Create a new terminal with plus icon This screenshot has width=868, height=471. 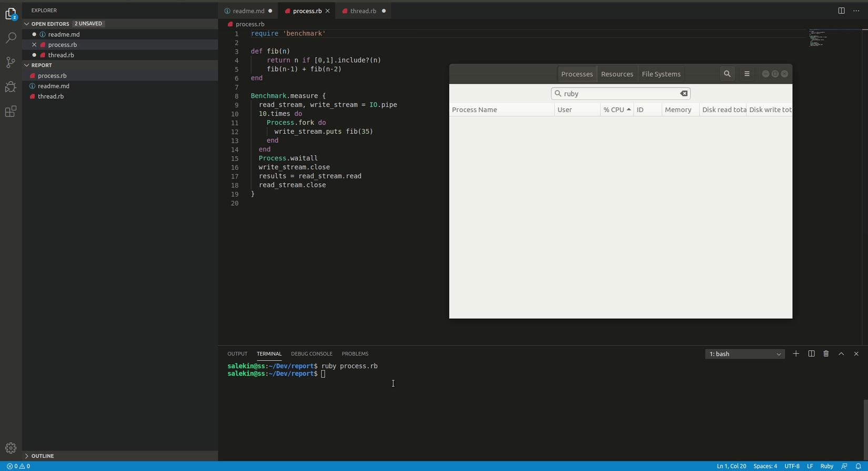click(x=796, y=354)
